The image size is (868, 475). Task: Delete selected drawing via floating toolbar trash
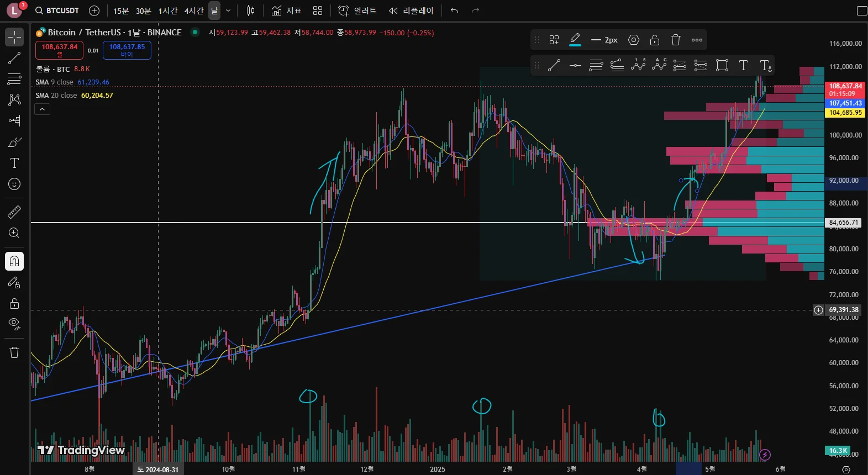676,40
